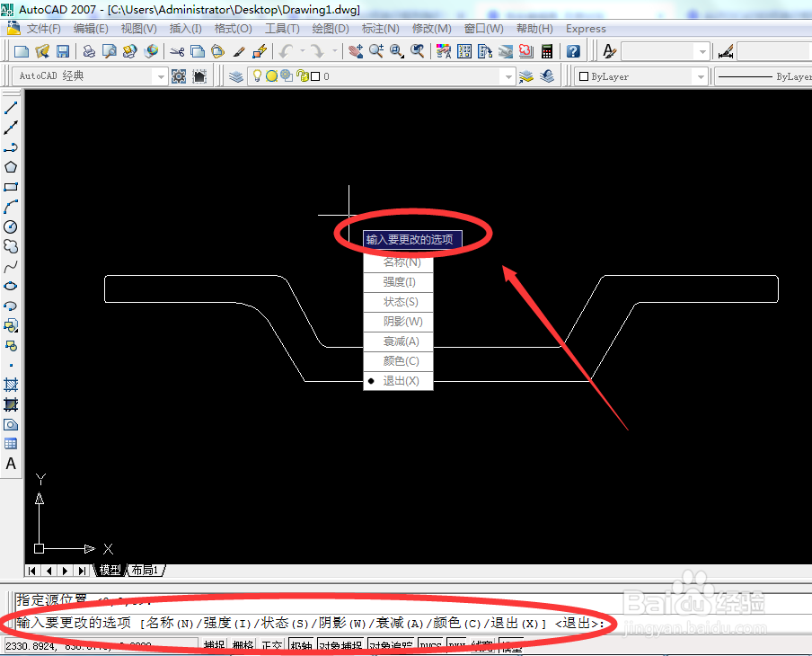This screenshot has width=812, height=656.
Task: Toggle the layer lock padlock icon
Action: pyautogui.click(x=303, y=76)
